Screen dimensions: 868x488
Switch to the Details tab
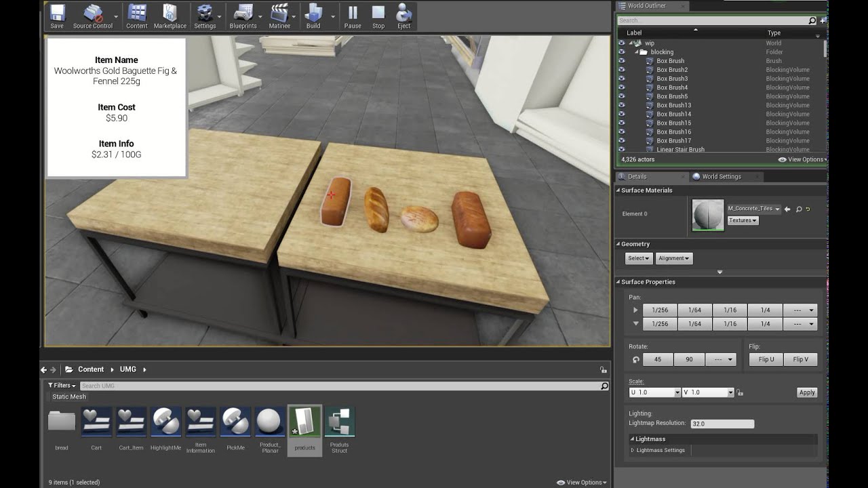[637, 177]
